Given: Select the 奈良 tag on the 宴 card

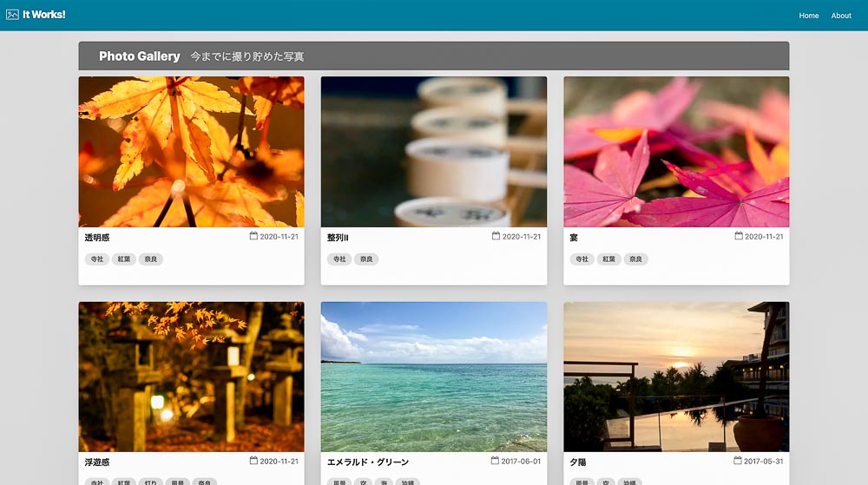Looking at the screenshot, I should point(636,259).
